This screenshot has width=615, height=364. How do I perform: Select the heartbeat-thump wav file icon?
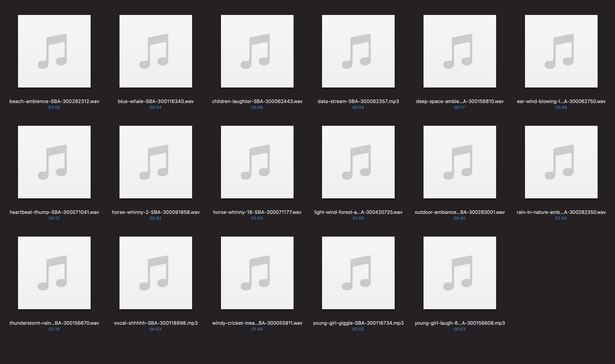(x=54, y=162)
